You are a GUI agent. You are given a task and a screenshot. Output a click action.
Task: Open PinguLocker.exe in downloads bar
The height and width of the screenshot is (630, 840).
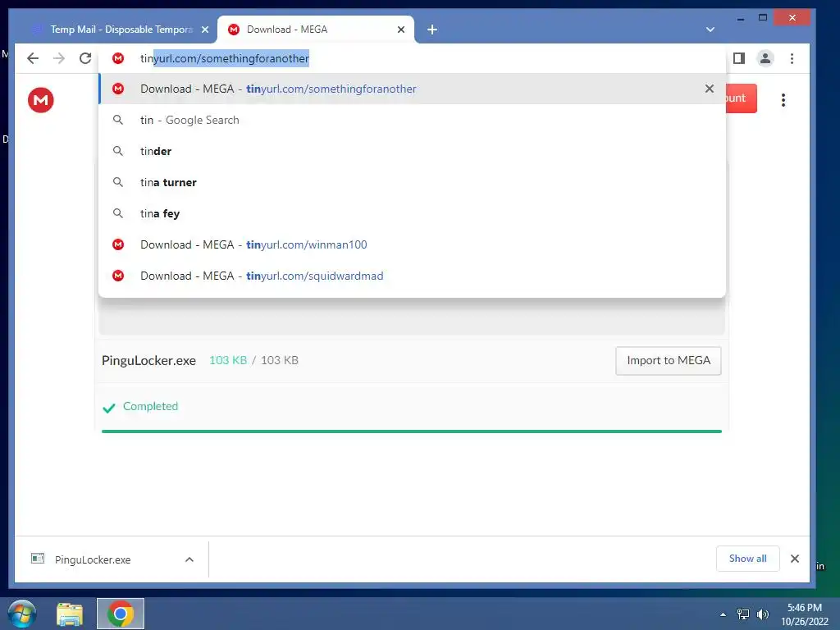coord(93,559)
